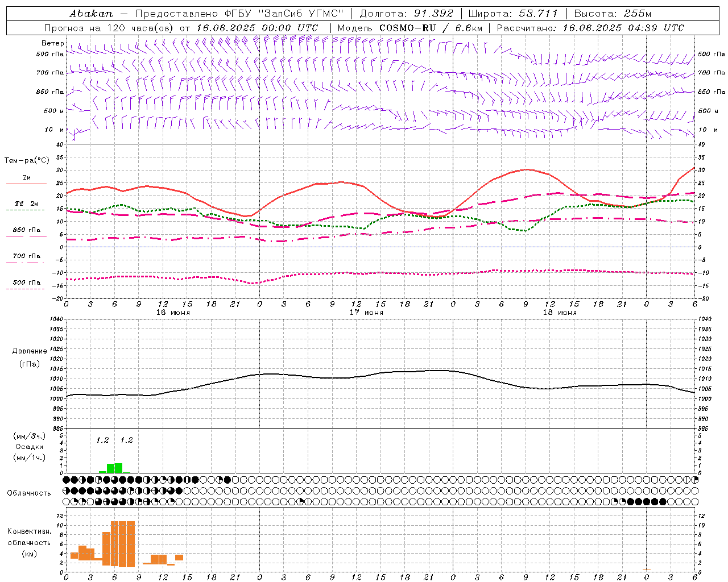Viewport: 728px width, 582px height.
Task: Click the '500 м' wind level label on left
Action: pos(54,111)
